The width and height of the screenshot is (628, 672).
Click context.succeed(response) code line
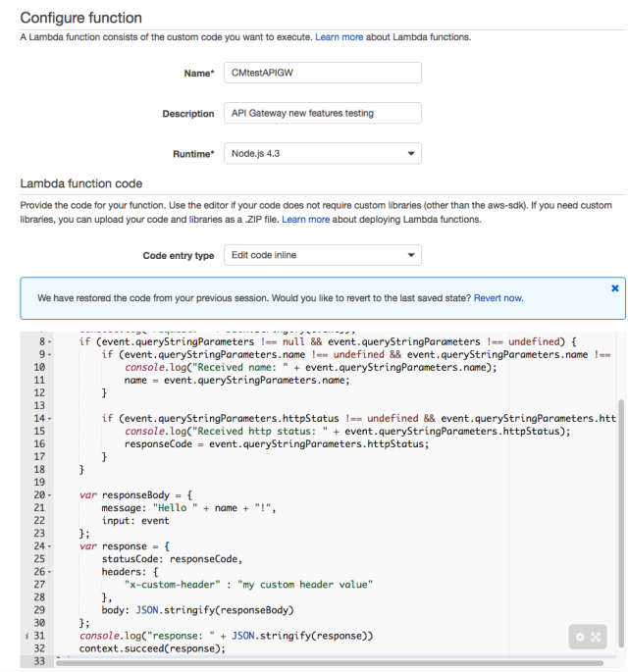152,648
